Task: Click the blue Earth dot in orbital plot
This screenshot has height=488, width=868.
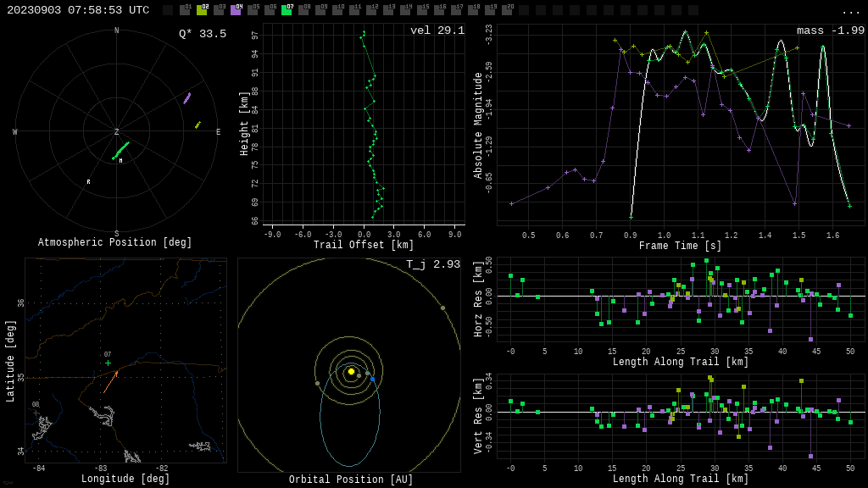Action: pos(373,380)
